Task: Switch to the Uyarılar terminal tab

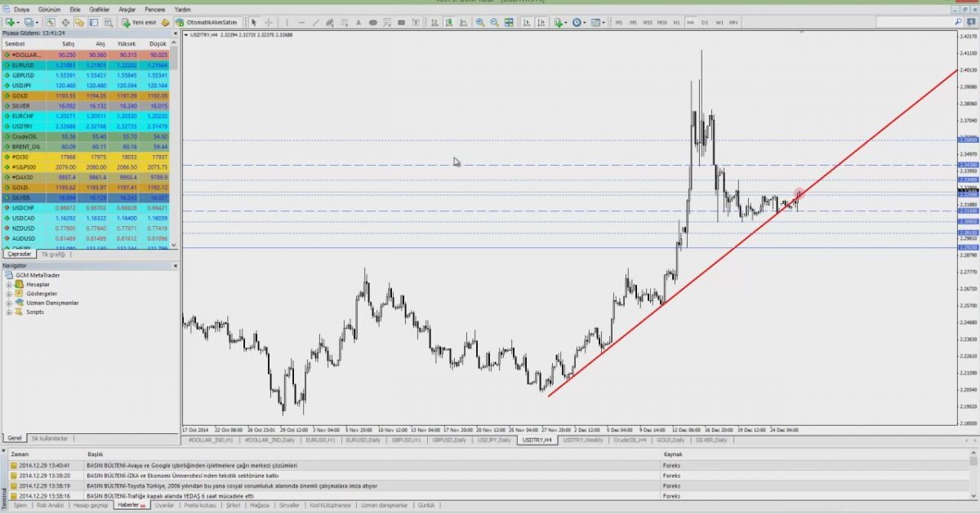Action: coord(164,505)
